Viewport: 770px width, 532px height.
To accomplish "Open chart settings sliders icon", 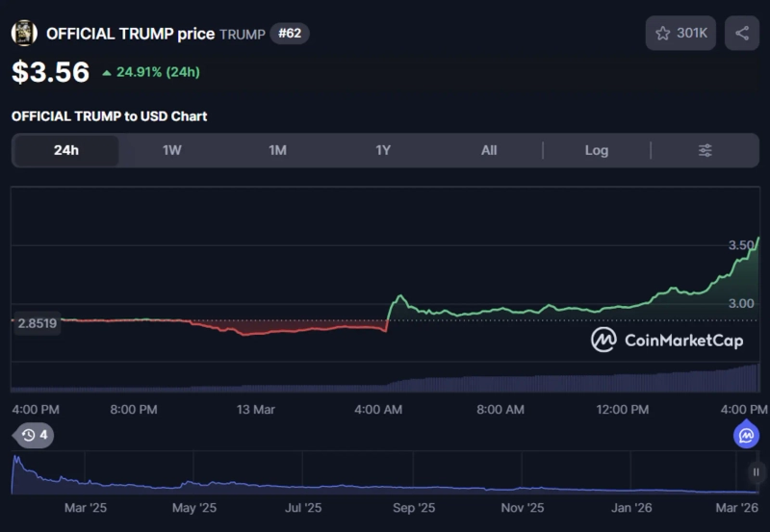I will [706, 150].
